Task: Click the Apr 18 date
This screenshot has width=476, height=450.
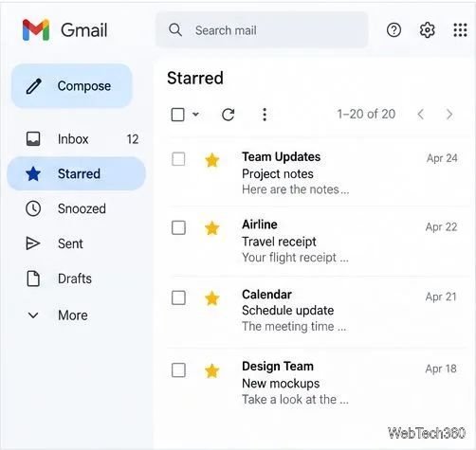Action: (441, 369)
